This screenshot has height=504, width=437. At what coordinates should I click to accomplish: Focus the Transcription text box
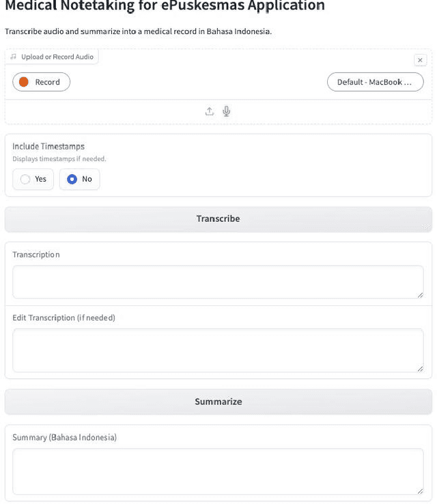(218, 281)
